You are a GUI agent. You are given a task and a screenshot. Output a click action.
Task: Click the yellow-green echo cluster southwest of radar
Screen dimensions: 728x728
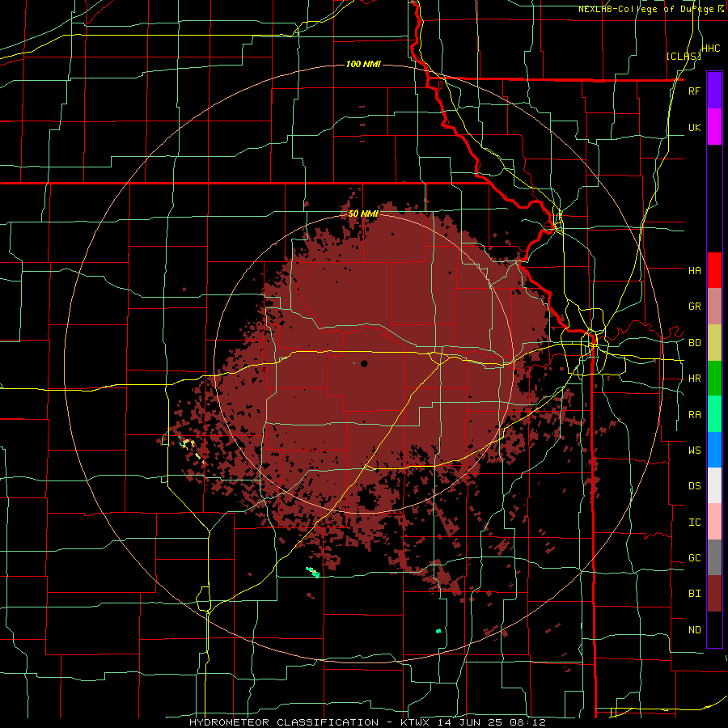[x=191, y=448]
